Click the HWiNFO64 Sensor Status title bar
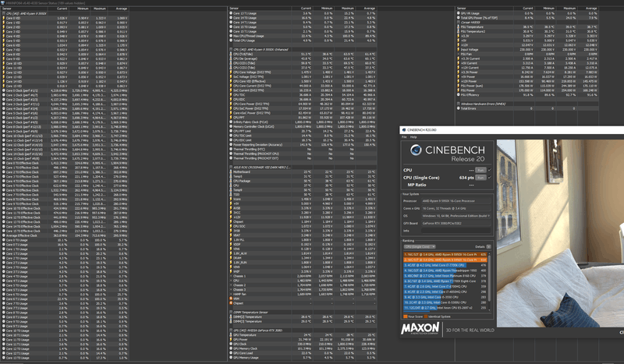Viewport: 624px width, 364px height. click(312, 3)
